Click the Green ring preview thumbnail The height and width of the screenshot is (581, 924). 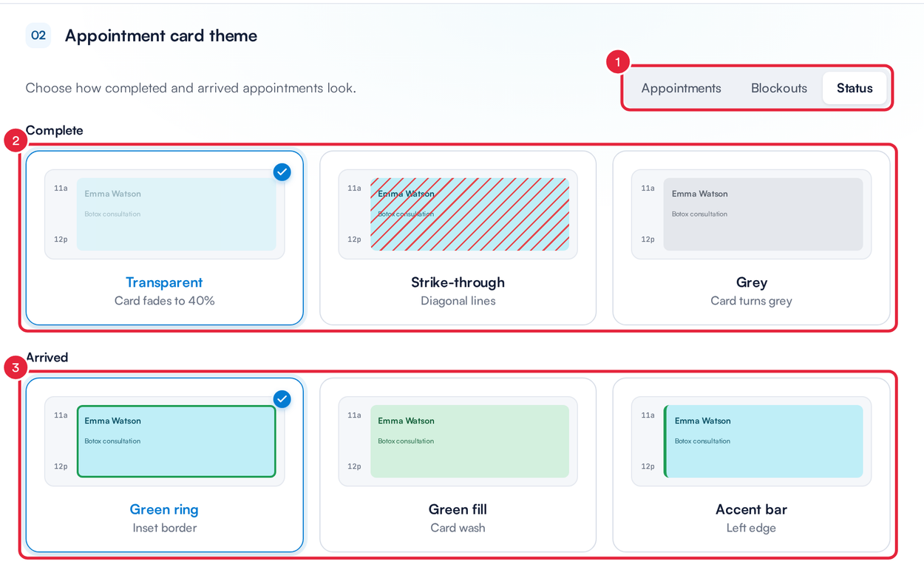coord(164,441)
